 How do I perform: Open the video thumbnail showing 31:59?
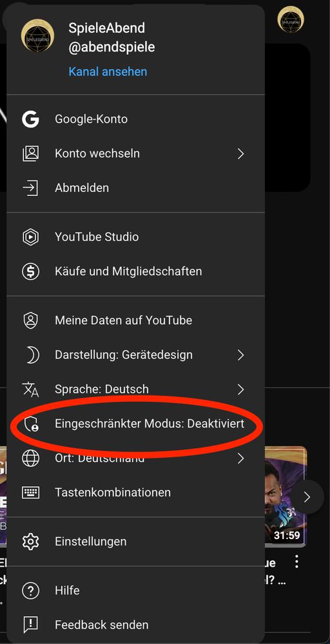pyautogui.click(x=286, y=496)
